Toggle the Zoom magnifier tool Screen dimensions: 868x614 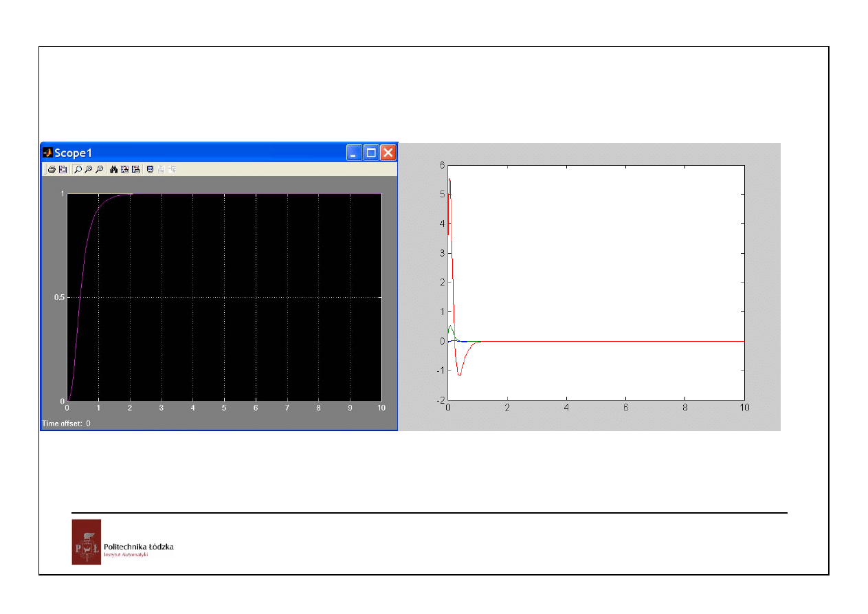(x=78, y=169)
